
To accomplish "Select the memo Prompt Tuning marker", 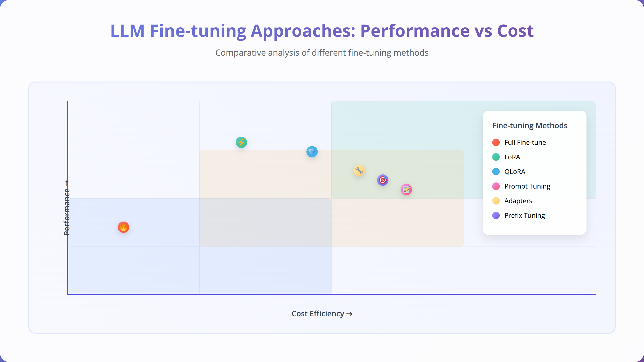I will point(406,189).
